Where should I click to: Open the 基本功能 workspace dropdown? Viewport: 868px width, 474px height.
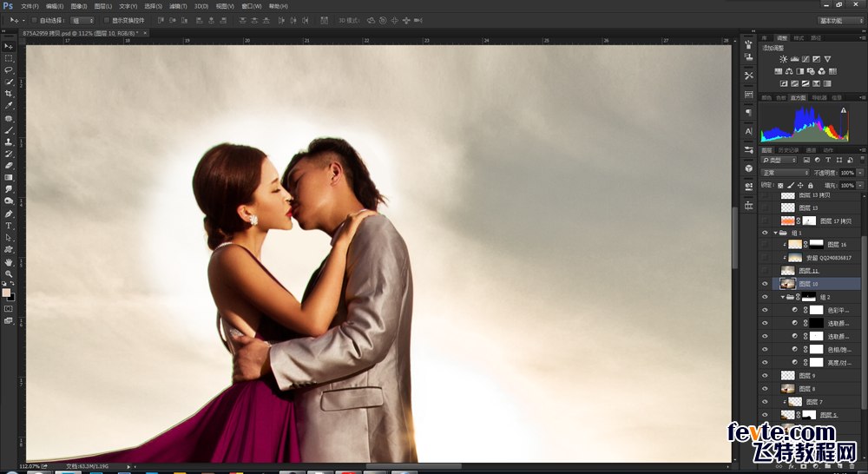pyautogui.click(x=841, y=21)
